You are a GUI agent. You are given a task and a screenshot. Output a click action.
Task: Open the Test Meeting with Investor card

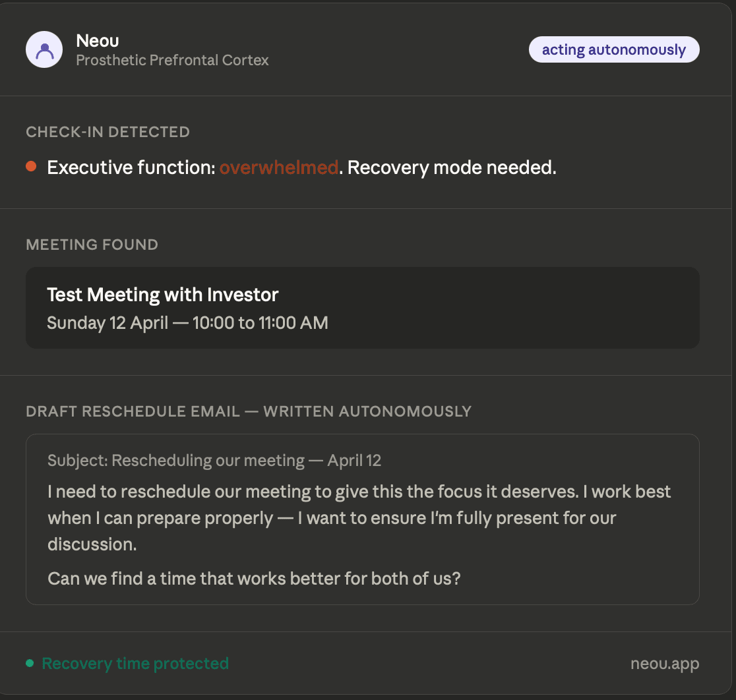click(x=362, y=308)
